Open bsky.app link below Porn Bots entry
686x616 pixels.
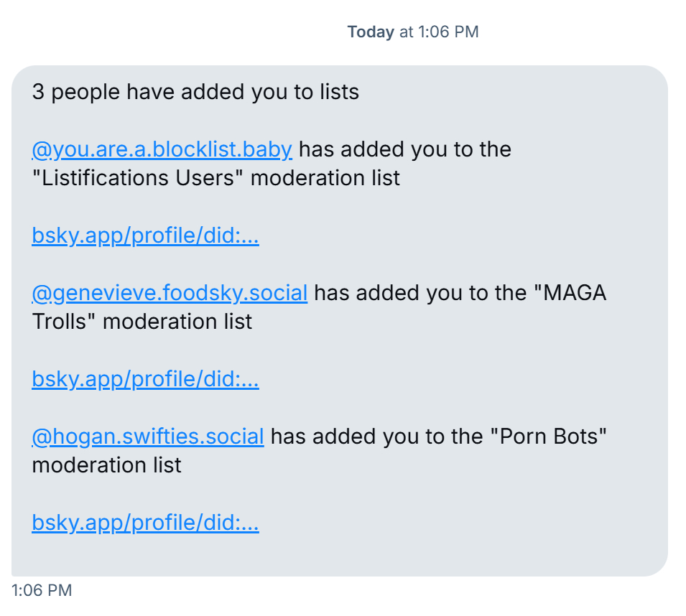[145, 523]
